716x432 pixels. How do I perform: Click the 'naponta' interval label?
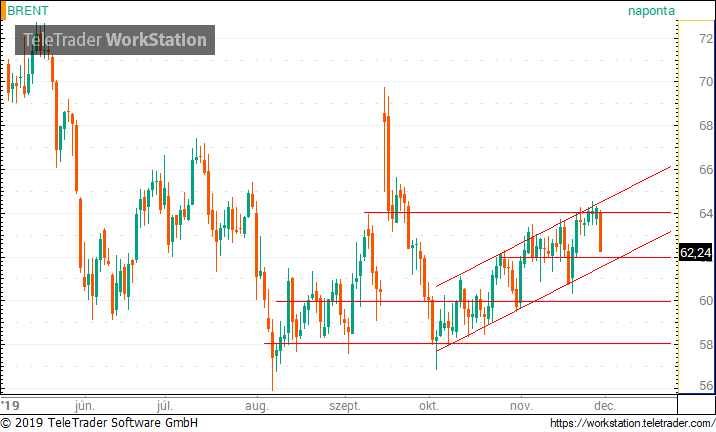point(651,11)
